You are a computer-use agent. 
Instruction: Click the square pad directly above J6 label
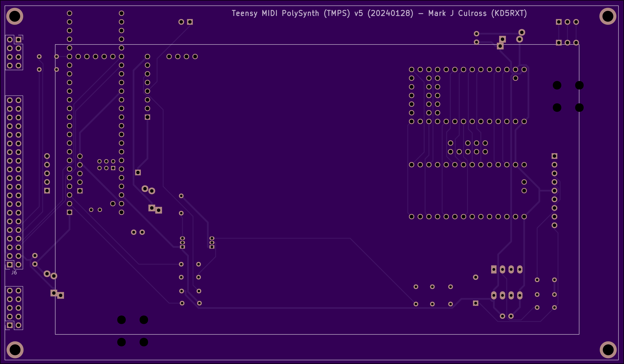pyautogui.click(x=10, y=265)
